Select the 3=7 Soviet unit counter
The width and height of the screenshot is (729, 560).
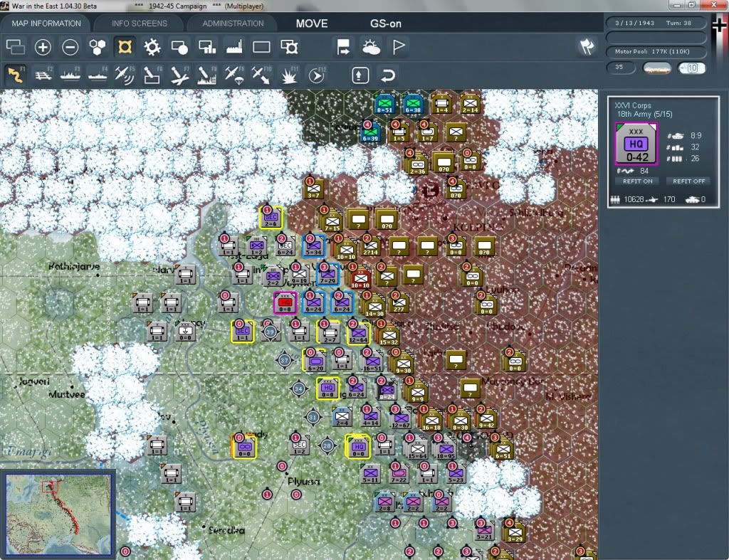pyautogui.click(x=313, y=189)
